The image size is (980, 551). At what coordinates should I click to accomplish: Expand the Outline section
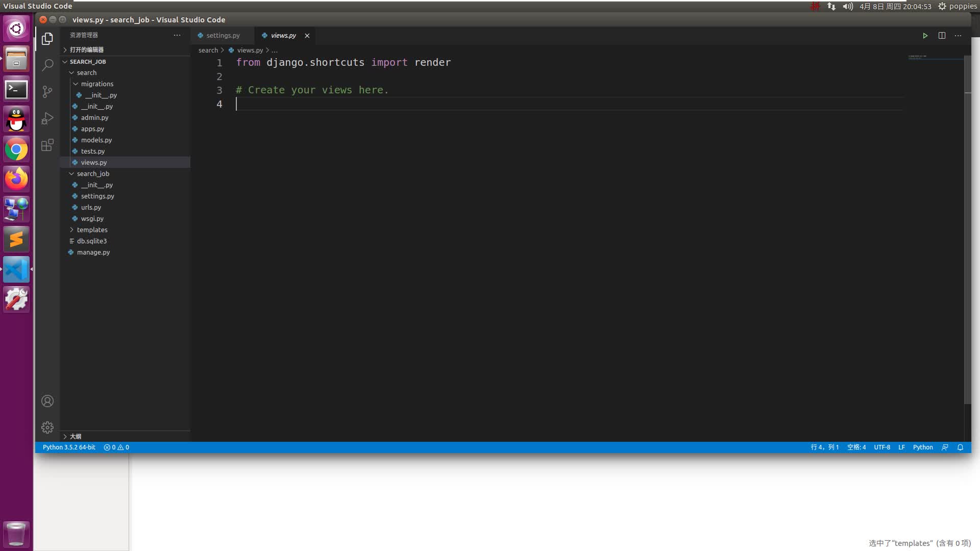coord(125,437)
